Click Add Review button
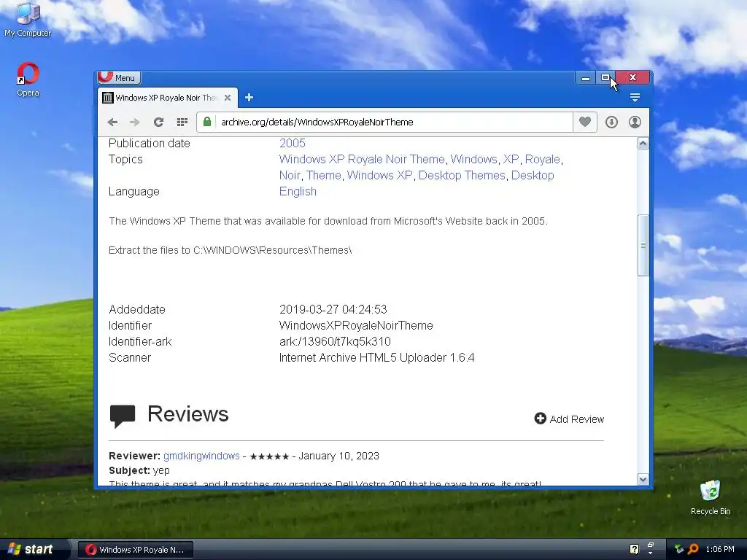 [x=569, y=419]
